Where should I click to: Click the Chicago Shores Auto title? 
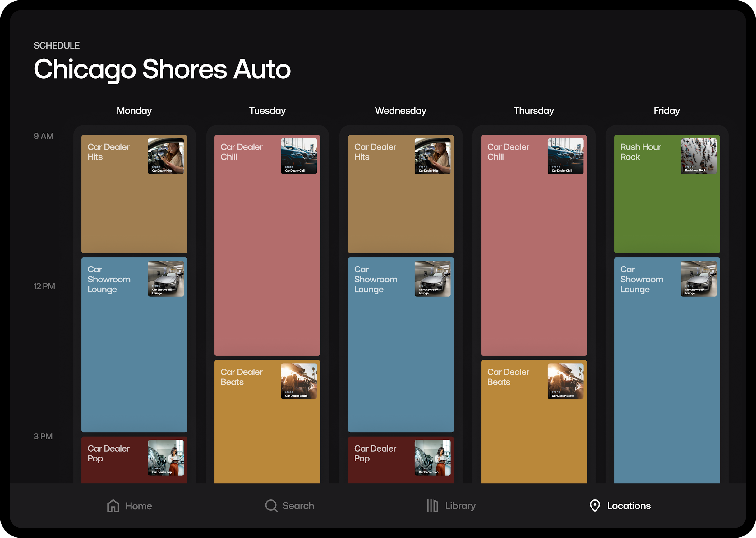pyautogui.click(x=162, y=69)
